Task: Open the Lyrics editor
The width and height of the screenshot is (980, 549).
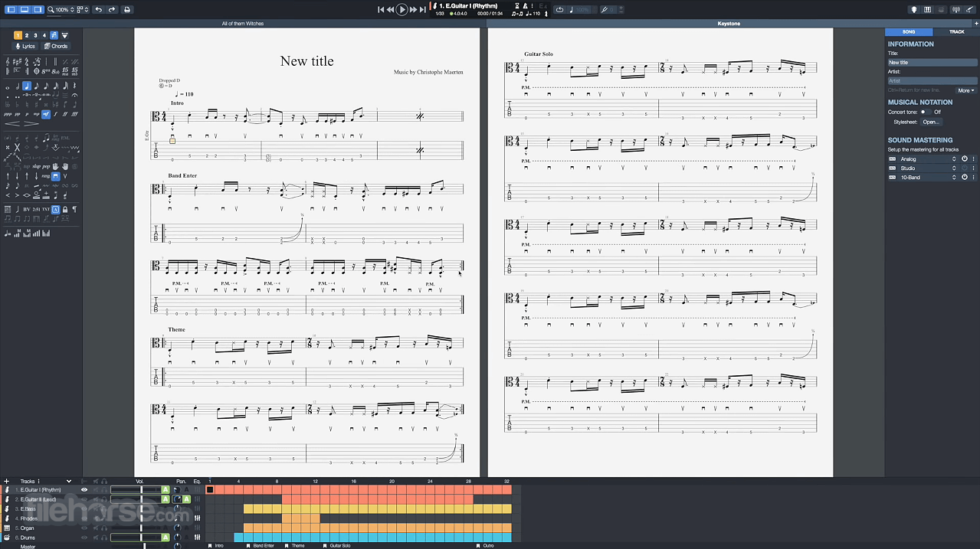Action: (x=26, y=46)
